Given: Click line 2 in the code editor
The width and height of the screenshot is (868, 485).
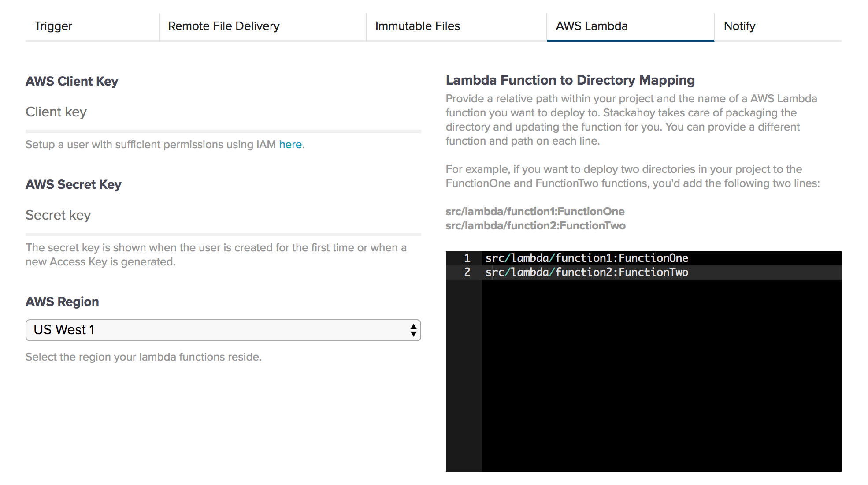Looking at the screenshot, I should [x=586, y=272].
